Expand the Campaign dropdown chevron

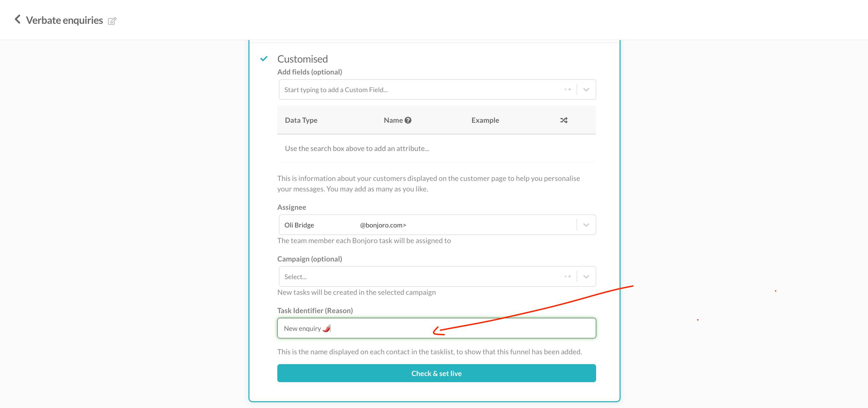click(586, 277)
